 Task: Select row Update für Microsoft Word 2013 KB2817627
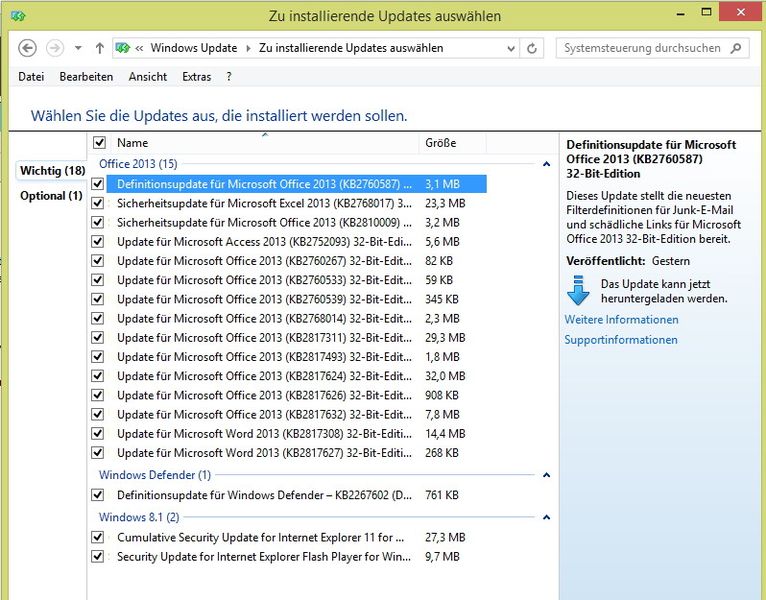(297, 452)
